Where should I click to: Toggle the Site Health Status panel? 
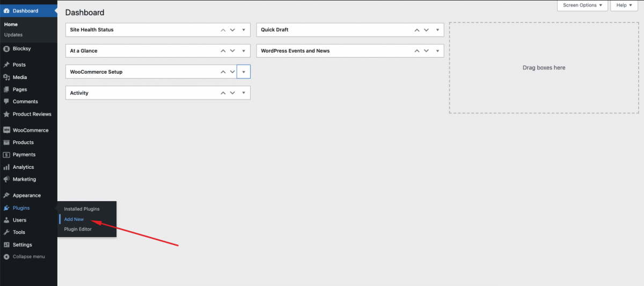point(244,30)
